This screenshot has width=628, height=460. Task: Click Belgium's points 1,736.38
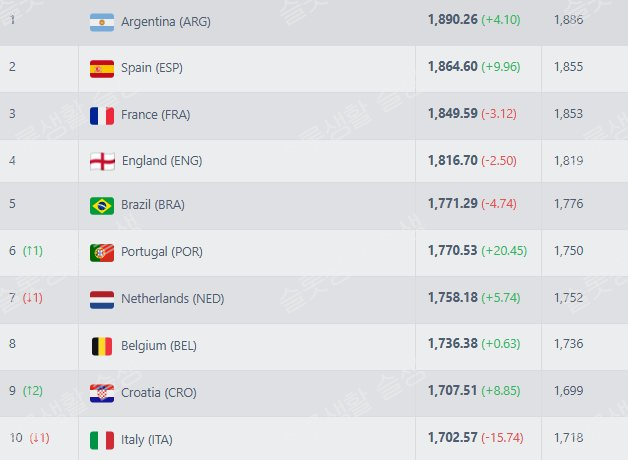pos(453,343)
